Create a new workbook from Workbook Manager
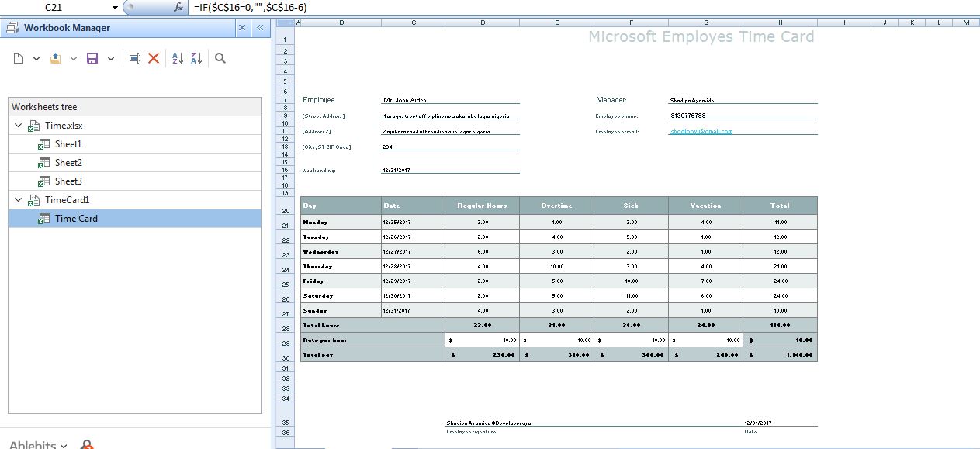 tap(19, 58)
